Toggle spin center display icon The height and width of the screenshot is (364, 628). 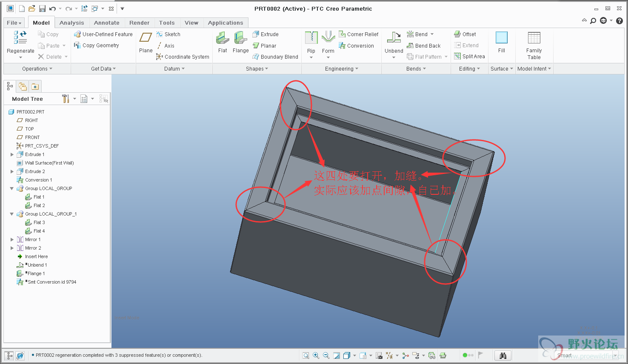405,355
